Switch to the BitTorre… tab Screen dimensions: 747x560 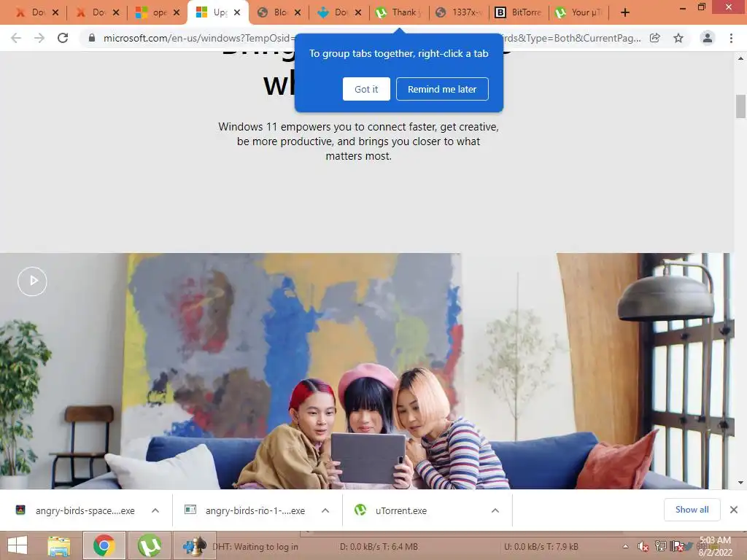pyautogui.click(x=519, y=12)
